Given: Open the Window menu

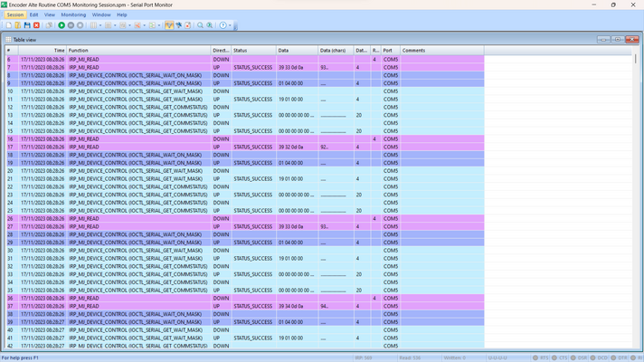Looking at the screenshot, I should coord(101,14).
